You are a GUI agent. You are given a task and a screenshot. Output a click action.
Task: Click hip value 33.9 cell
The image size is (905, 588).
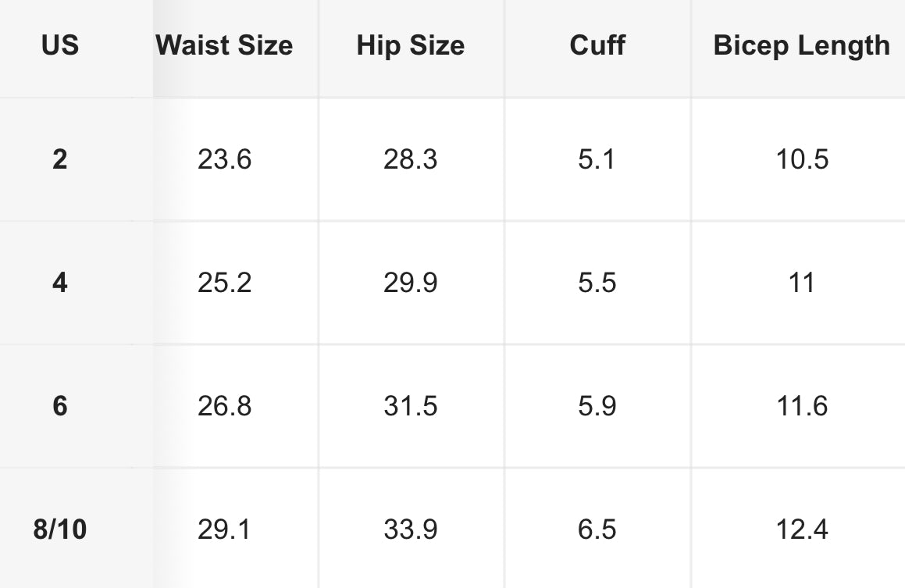pyautogui.click(x=411, y=529)
